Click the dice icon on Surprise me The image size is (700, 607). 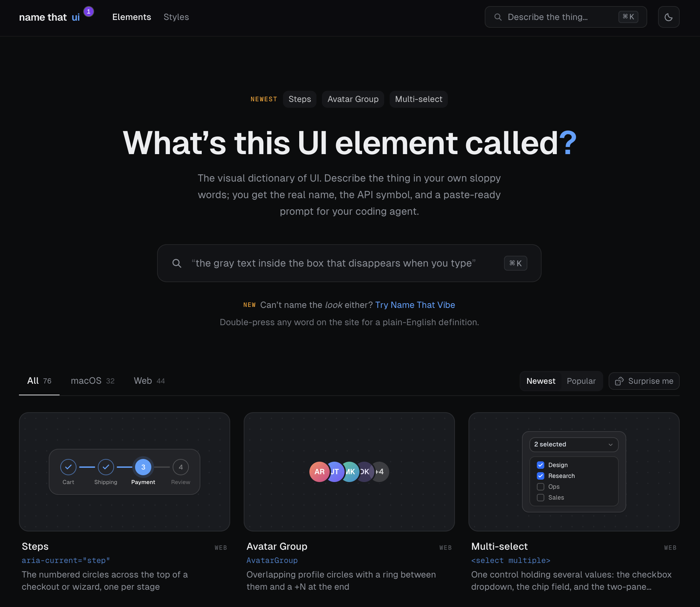619,381
